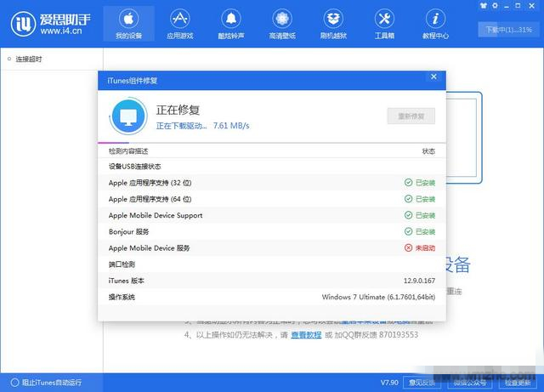Click the 检查更新 button
The height and width of the screenshot is (392, 544).
click(x=518, y=383)
